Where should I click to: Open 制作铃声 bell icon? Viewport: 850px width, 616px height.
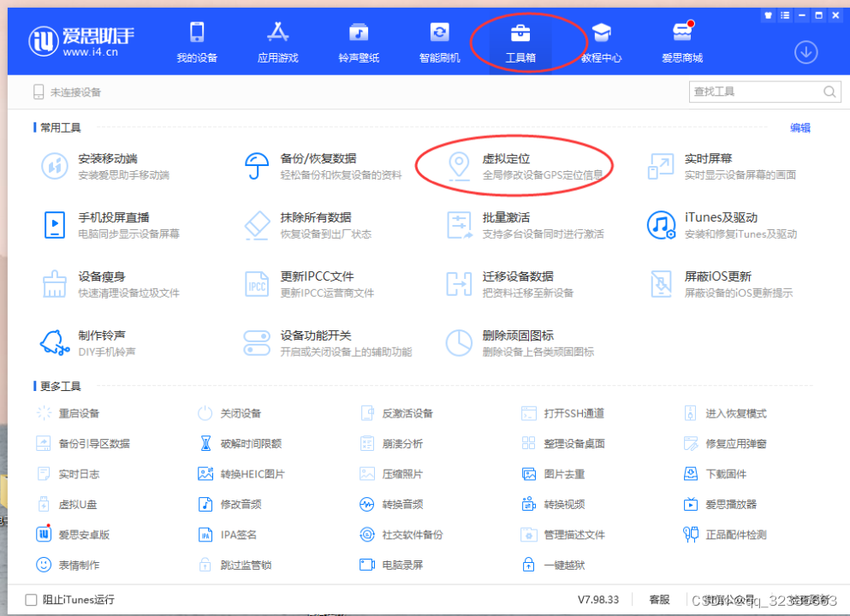[x=55, y=343]
